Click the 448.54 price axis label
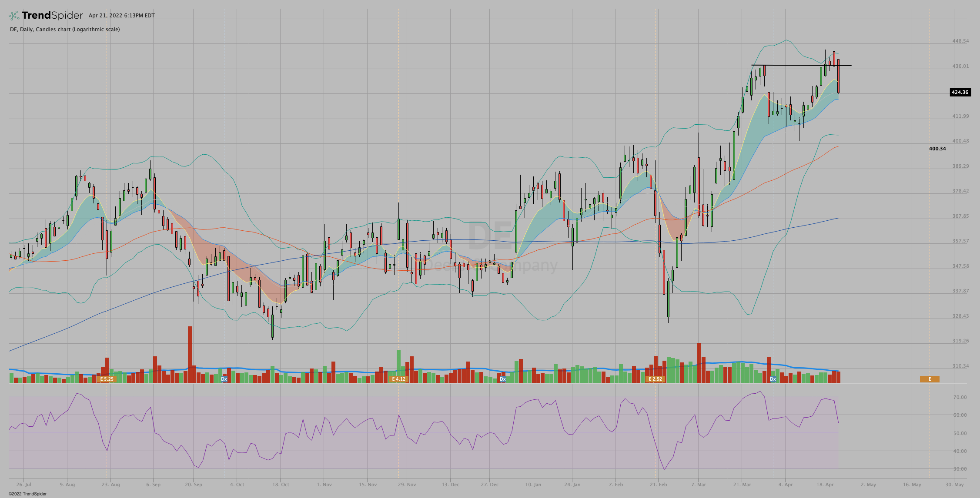This screenshot has width=980, height=498. tap(960, 41)
